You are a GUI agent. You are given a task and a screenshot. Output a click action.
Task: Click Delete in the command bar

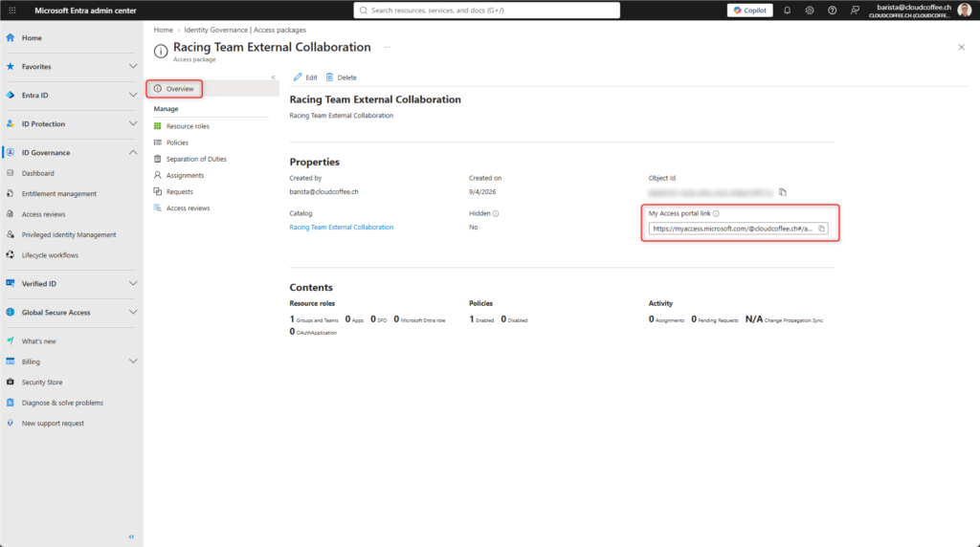pyautogui.click(x=342, y=77)
